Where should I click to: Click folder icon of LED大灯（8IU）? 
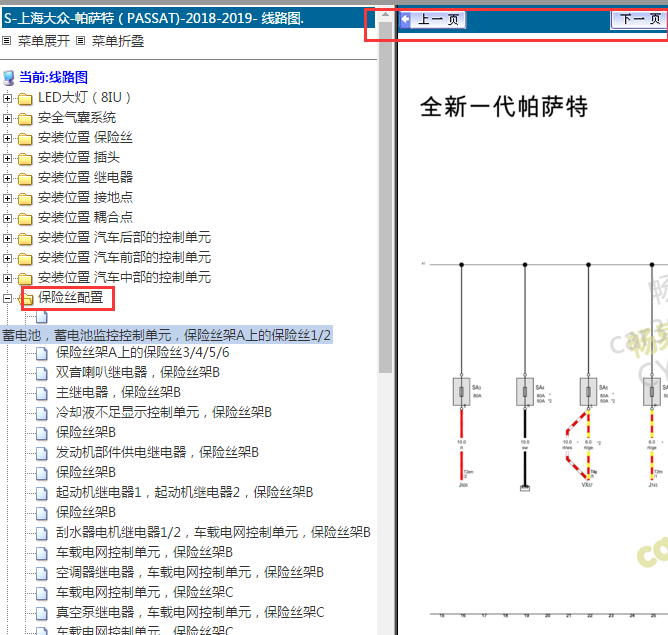pos(25,99)
